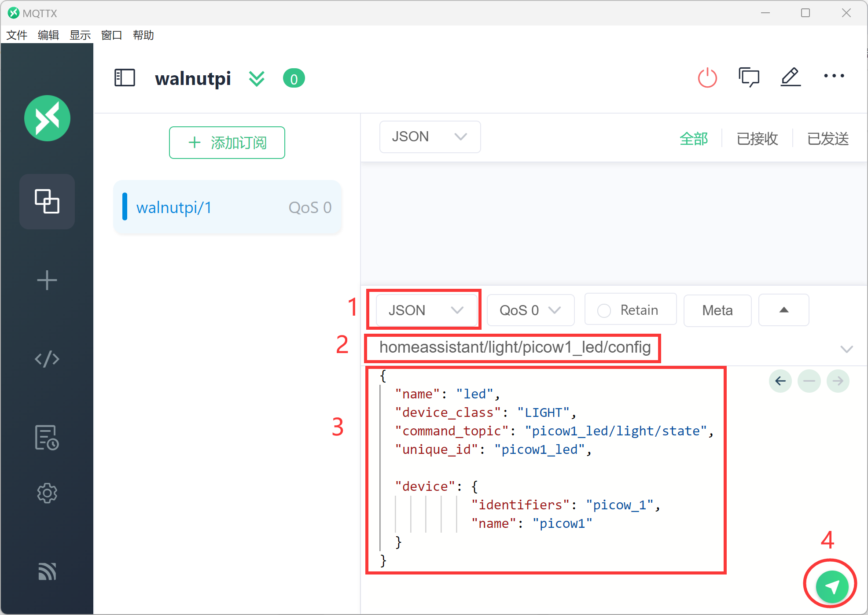Create new connection with plus icon
The height and width of the screenshot is (615, 868).
(x=47, y=280)
